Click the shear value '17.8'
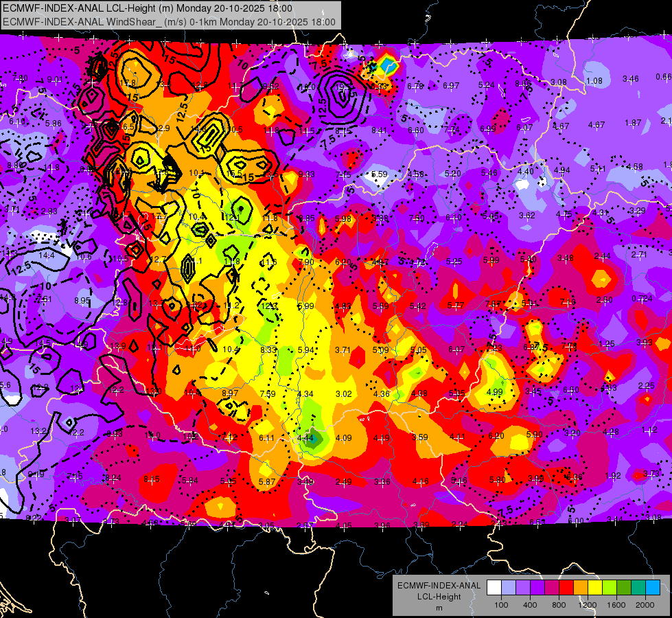 point(128,83)
